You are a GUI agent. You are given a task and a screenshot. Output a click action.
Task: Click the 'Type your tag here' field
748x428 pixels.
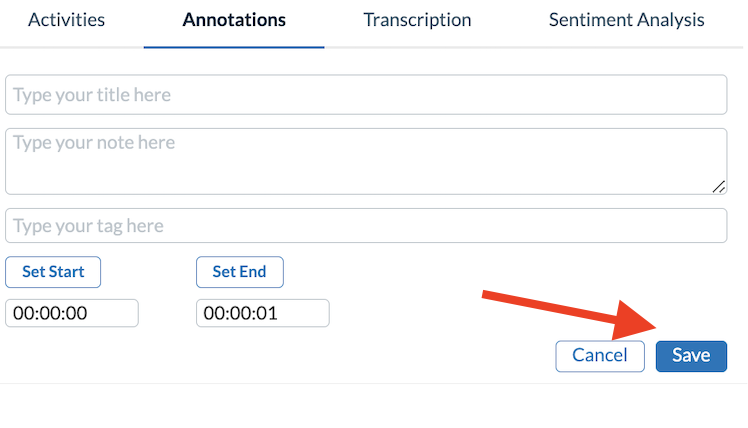tap(365, 226)
